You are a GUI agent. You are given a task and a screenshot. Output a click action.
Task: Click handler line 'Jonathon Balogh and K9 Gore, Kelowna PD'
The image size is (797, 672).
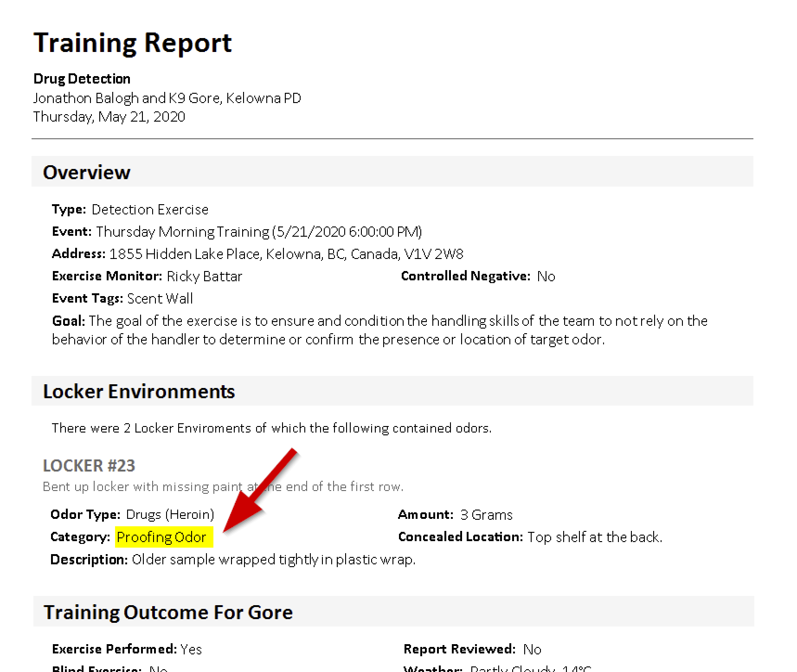(167, 98)
